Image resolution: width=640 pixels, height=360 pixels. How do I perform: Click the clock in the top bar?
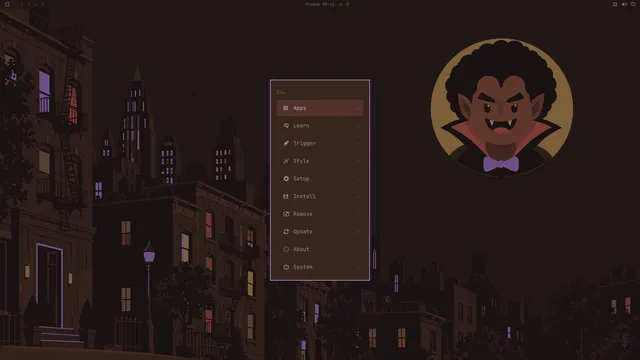(x=320, y=4)
